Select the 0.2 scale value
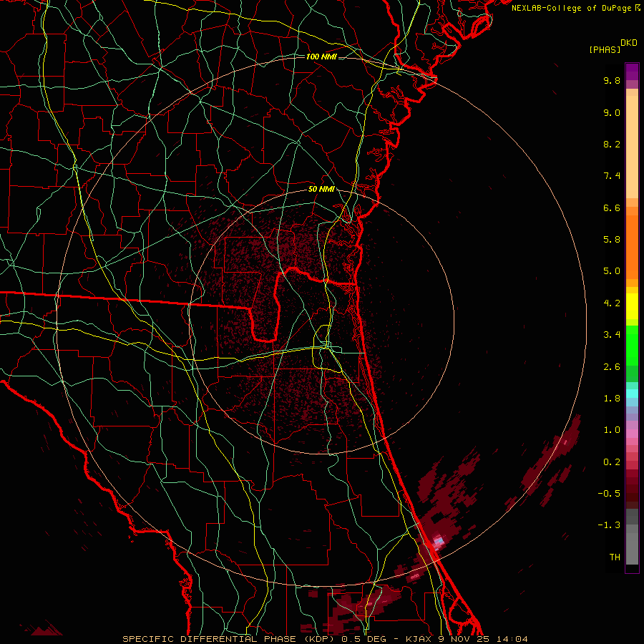 pos(612,462)
